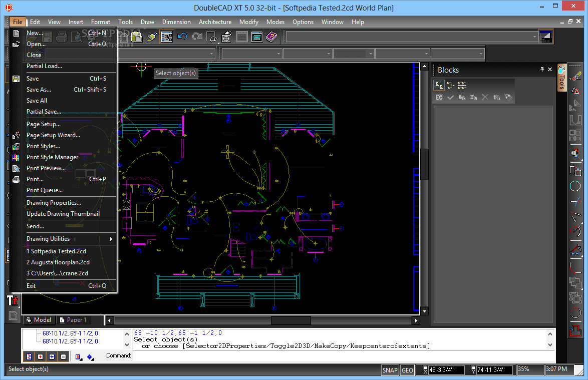This screenshot has height=380, width=588.
Task: Click inside the Command input field
Action: 344,355
